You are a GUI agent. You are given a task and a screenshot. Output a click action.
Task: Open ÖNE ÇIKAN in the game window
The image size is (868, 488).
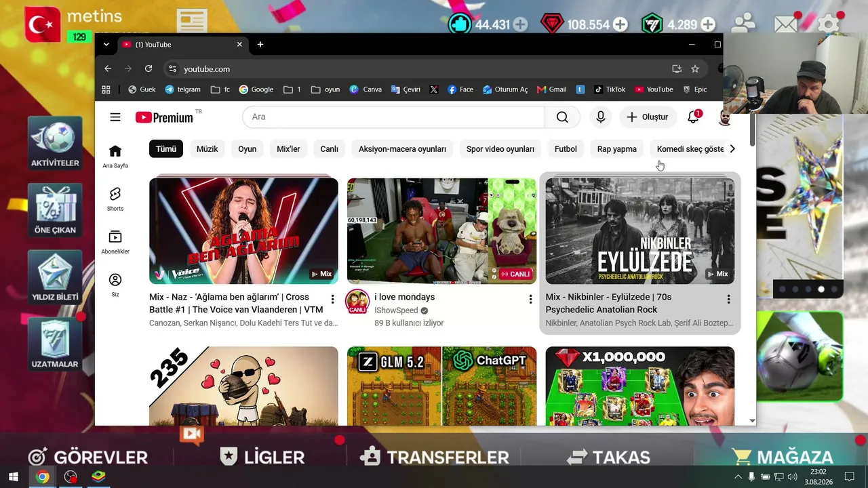(55, 210)
